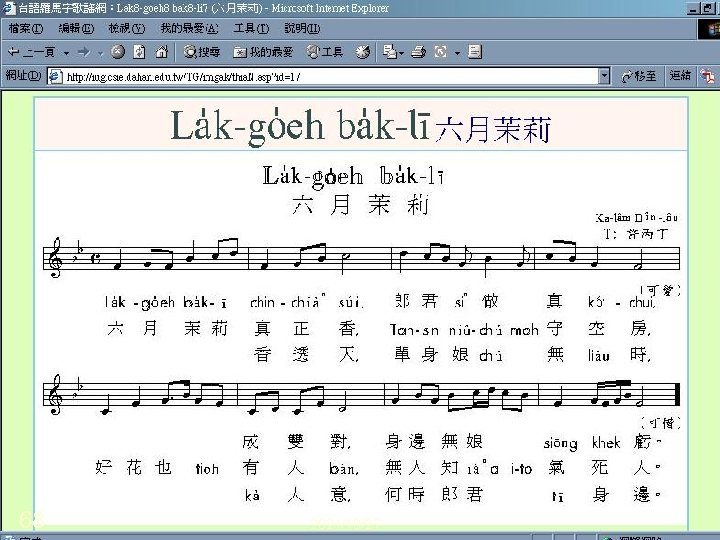Go back with the 上一頁 button

(x=31, y=52)
